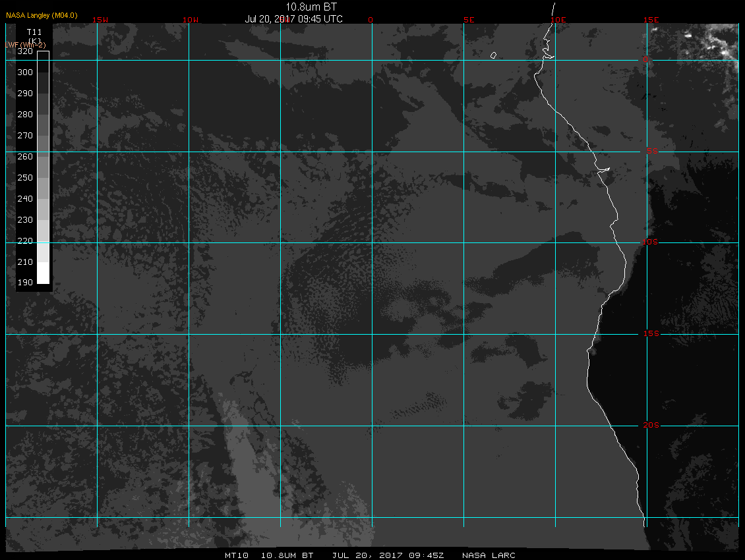Click the 'Jul 20, 2017 09:45 UTC' timestamp
This screenshot has height=560, width=745.
click(293, 19)
